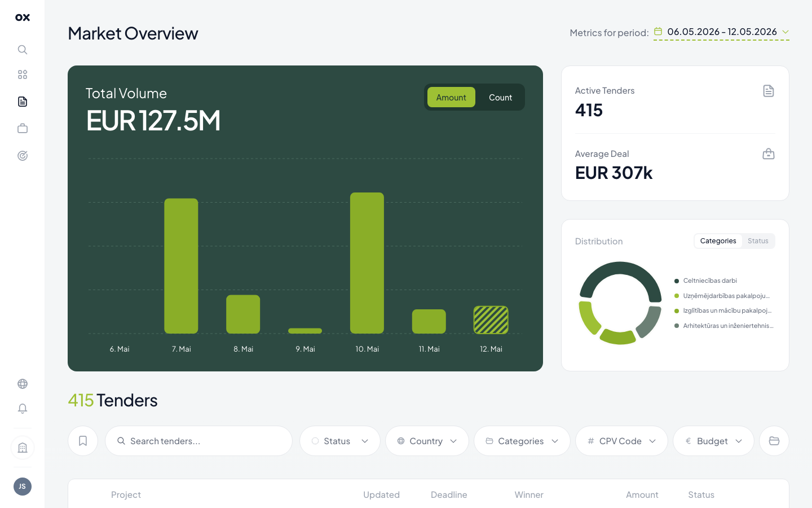Switch Total Volume chart to Amount
The height and width of the screenshot is (508, 812).
point(451,97)
